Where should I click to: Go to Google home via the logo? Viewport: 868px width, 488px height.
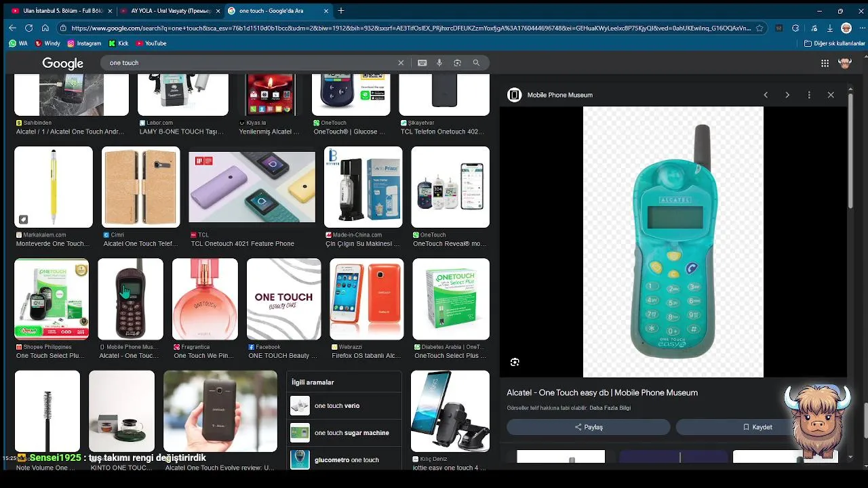[x=62, y=63]
